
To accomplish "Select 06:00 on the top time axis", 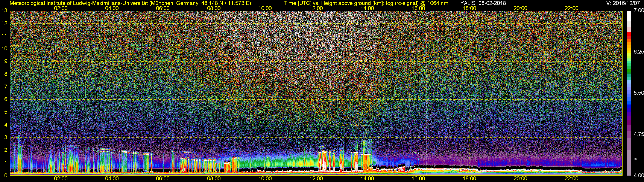I will coord(163,8).
